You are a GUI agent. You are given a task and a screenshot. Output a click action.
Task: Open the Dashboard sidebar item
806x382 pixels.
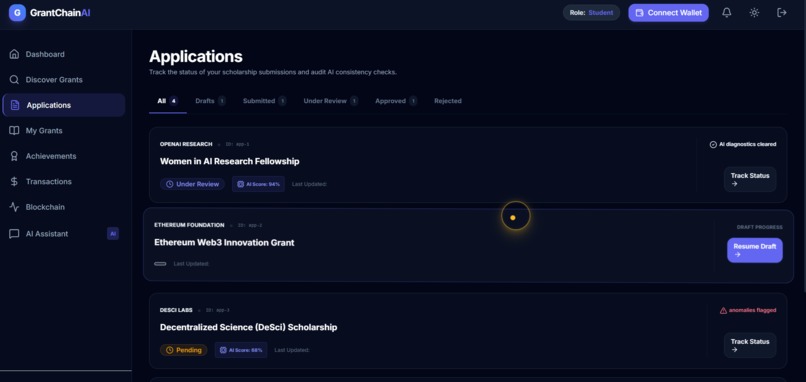coord(64,54)
